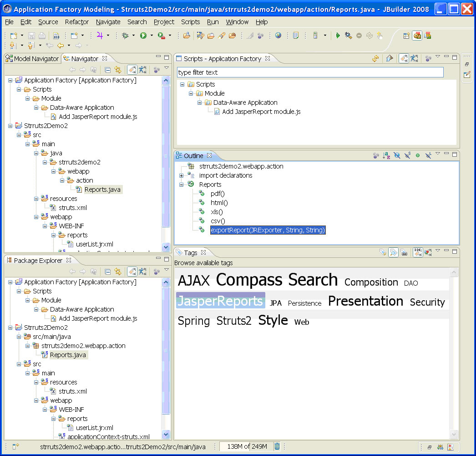The image size is (476, 456).
Task: Select the gears Application Factory perspective icon
Action: [417, 36]
